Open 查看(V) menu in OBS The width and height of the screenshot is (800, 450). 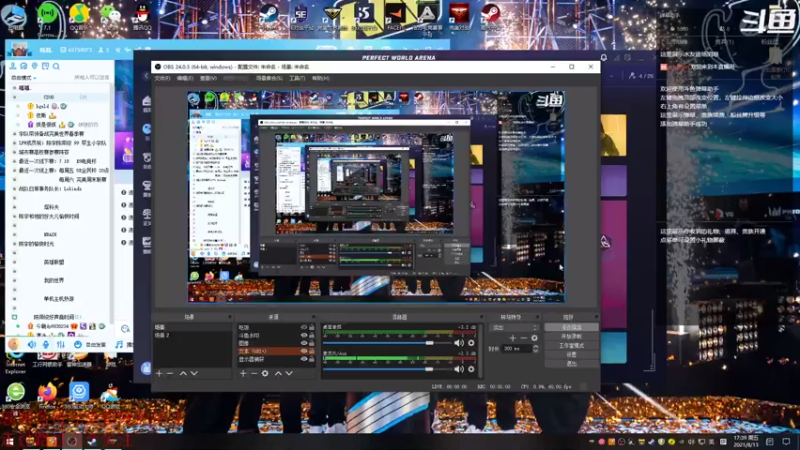(208, 78)
